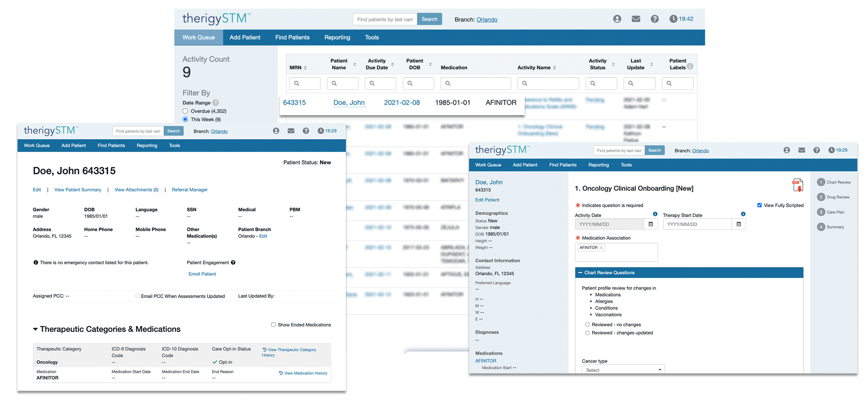Check Show Ended Medications
Viewport: 868px width, 409px height.
(x=273, y=324)
